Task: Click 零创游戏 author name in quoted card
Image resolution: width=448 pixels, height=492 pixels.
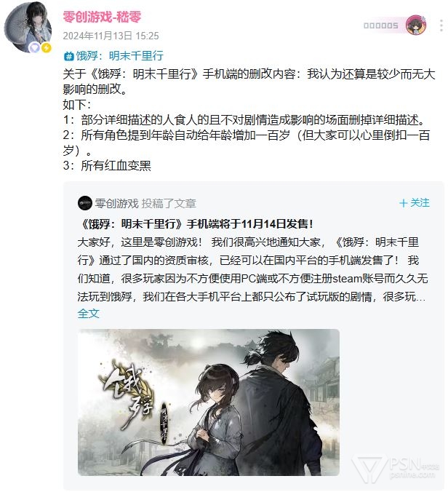Action: (x=116, y=203)
